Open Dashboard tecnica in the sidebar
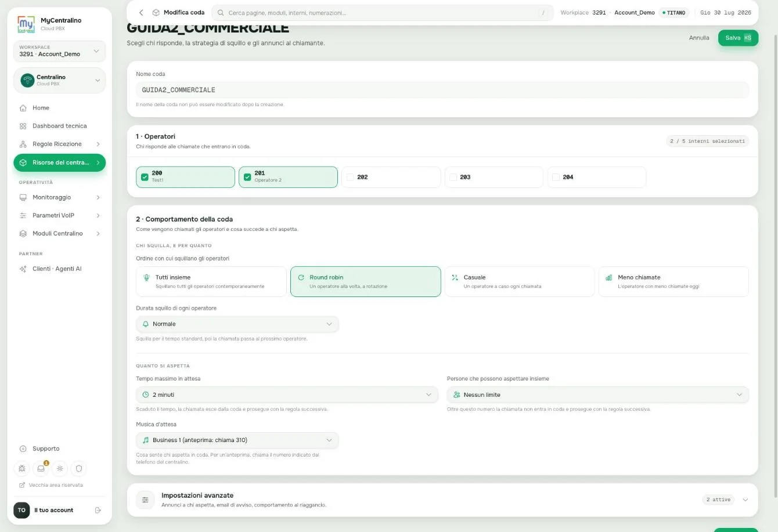 pos(60,126)
